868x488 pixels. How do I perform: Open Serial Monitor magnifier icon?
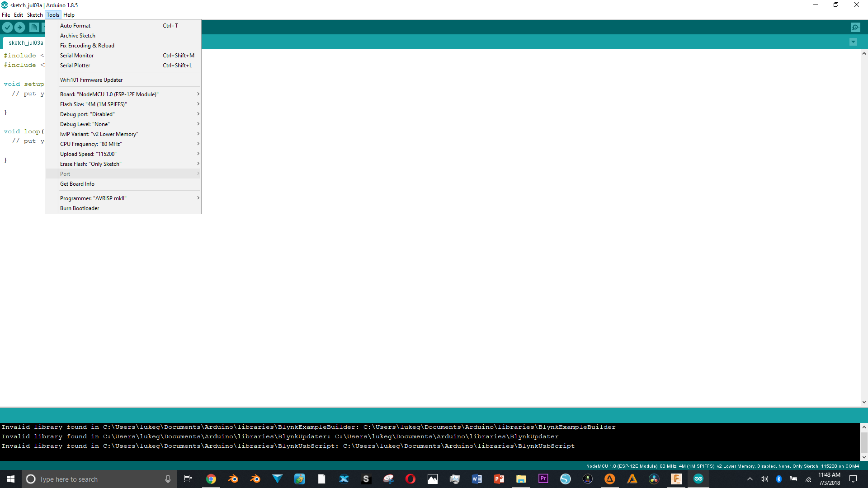(855, 28)
